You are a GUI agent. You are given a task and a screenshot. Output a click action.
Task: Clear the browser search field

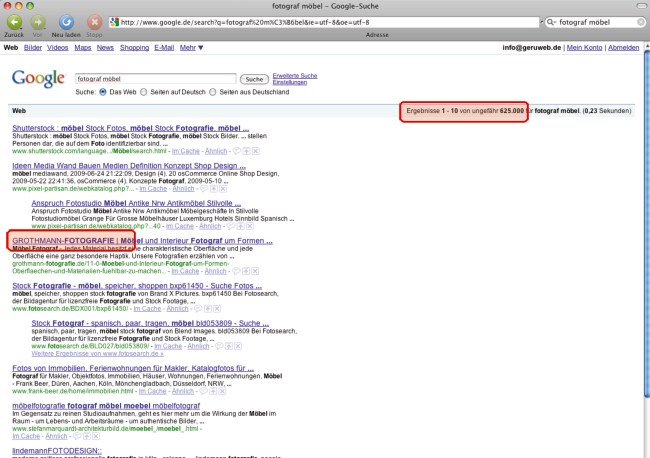(641, 22)
